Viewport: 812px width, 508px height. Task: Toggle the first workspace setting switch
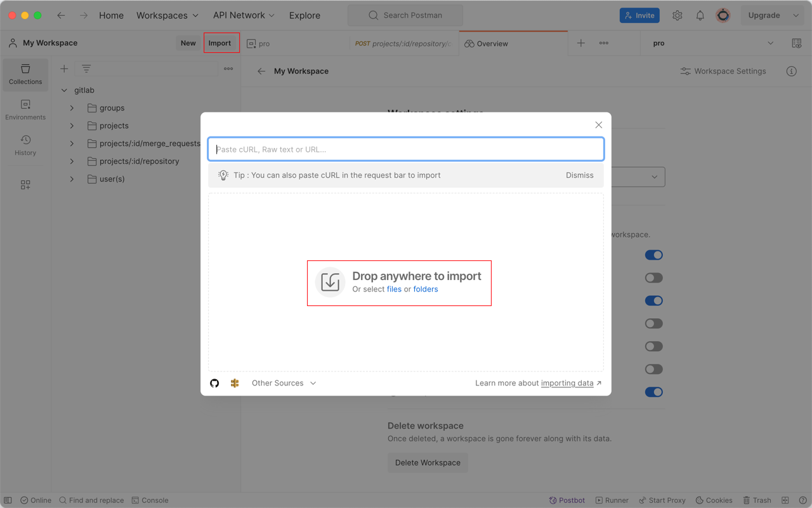[x=654, y=255]
